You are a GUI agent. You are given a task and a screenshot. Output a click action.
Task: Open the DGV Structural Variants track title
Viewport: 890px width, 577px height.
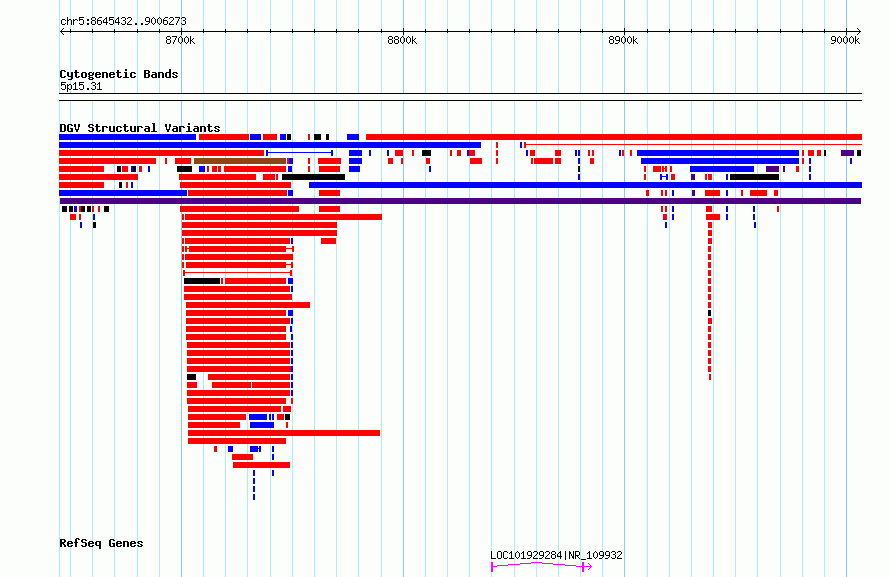coord(140,128)
